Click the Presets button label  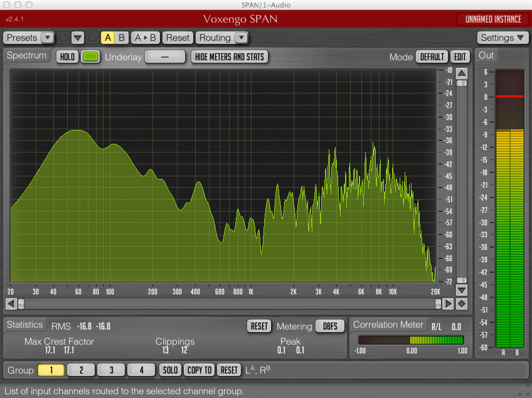(22, 38)
